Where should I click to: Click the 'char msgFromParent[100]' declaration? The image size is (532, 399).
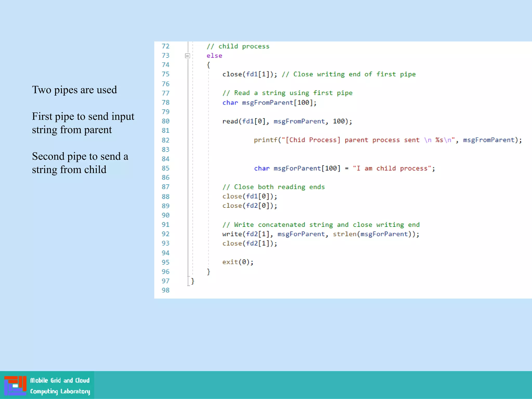pos(269,103)
